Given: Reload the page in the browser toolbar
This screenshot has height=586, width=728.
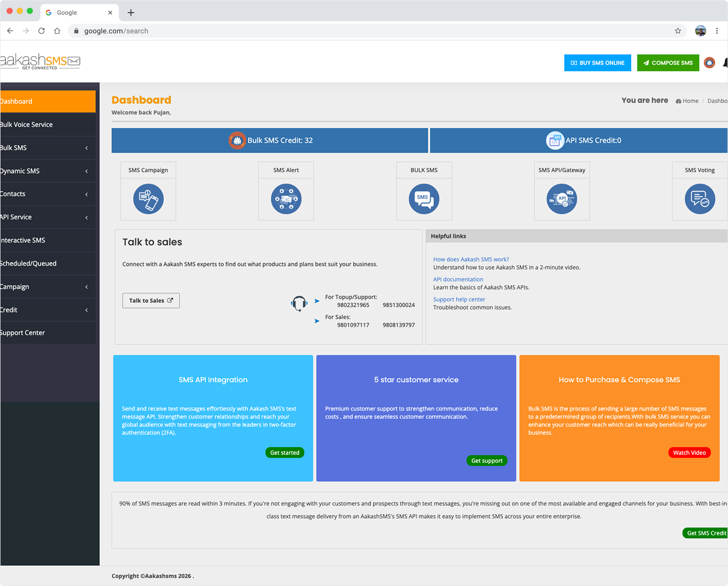Looking at the screenshot, I should (x=41, y=31).
